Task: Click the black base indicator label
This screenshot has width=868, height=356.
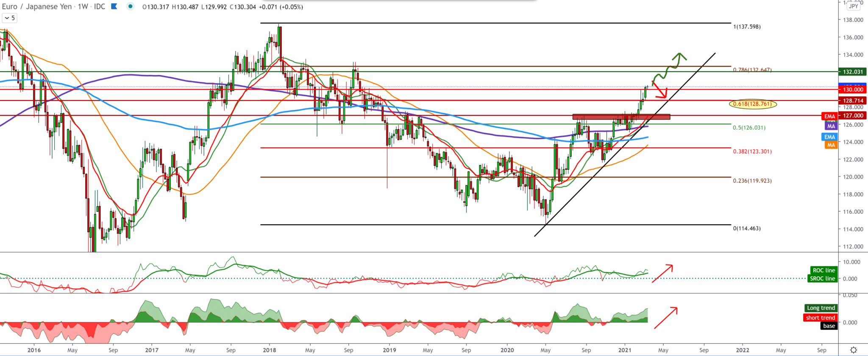Action: coord(829,326)
